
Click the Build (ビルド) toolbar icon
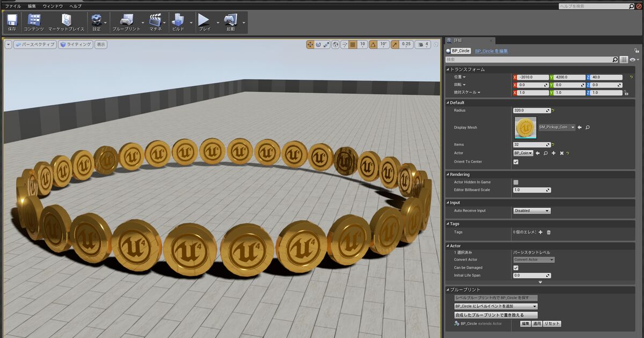pyautogui.click(x=178, y=21)
